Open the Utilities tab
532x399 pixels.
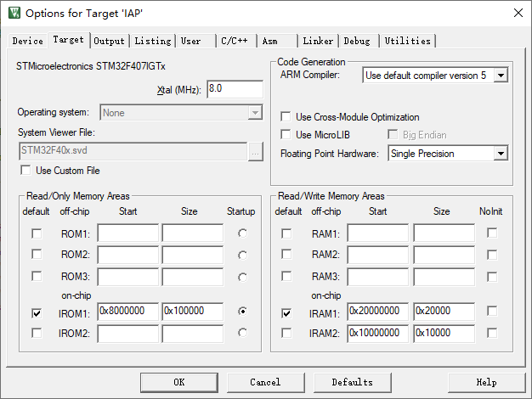point(407,41)
